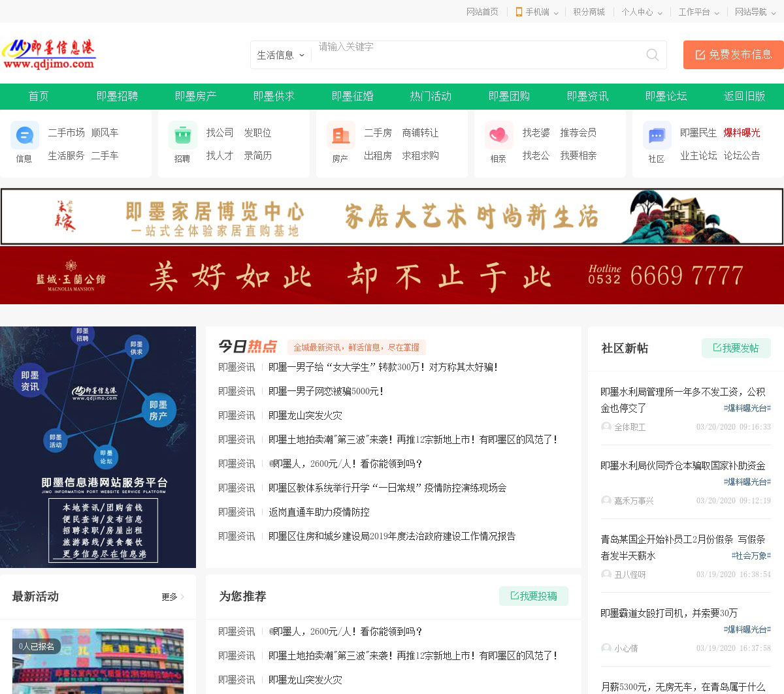784x694 pixels.
Task: Open the 热门活动 nav tab
Action: (431, 96)
